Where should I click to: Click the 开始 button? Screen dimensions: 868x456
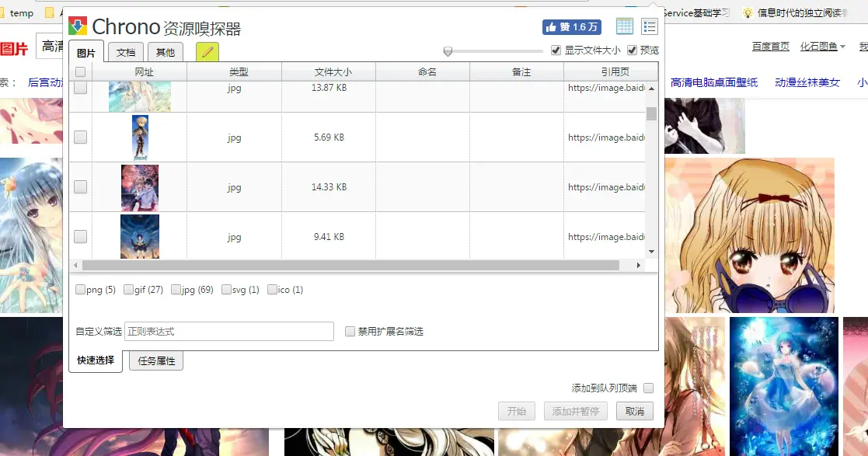(517, 411)
